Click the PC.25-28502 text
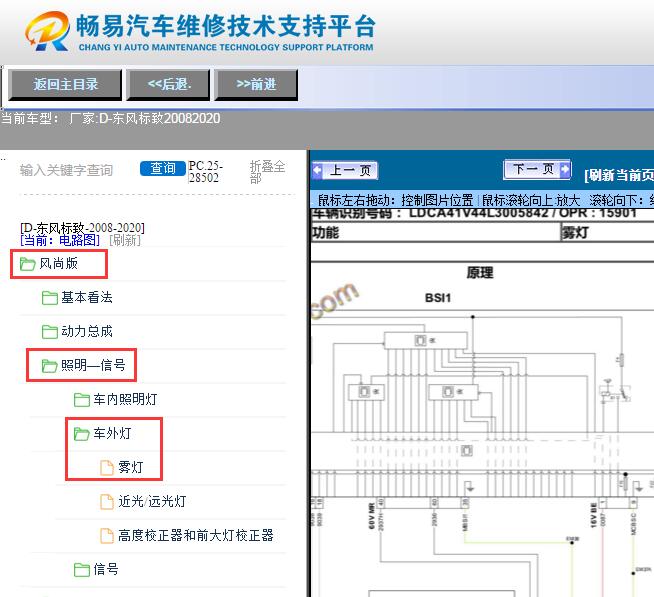 tap(205, 171)
